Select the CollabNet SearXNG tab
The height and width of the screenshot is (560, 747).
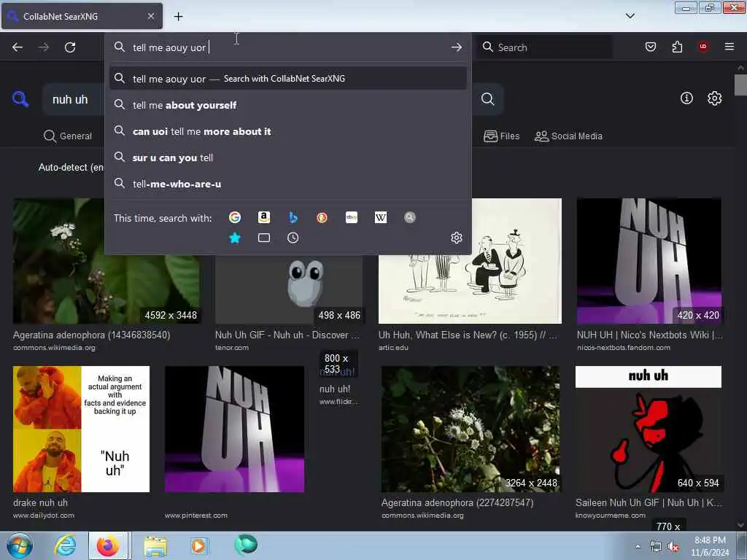click(82, 16)
